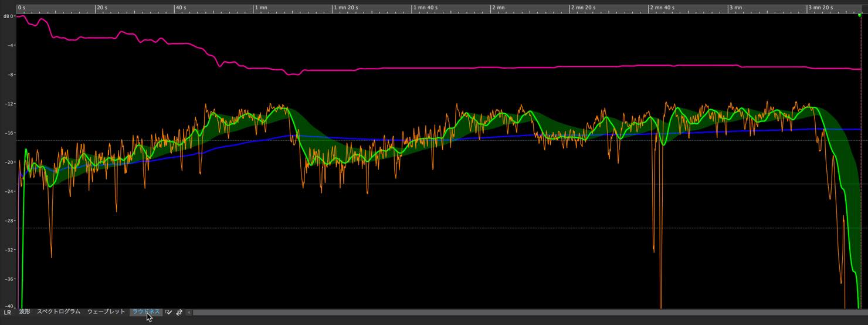Select the ラウドネス tab
This screenshot has height=325, width=868.
(145, 312)
